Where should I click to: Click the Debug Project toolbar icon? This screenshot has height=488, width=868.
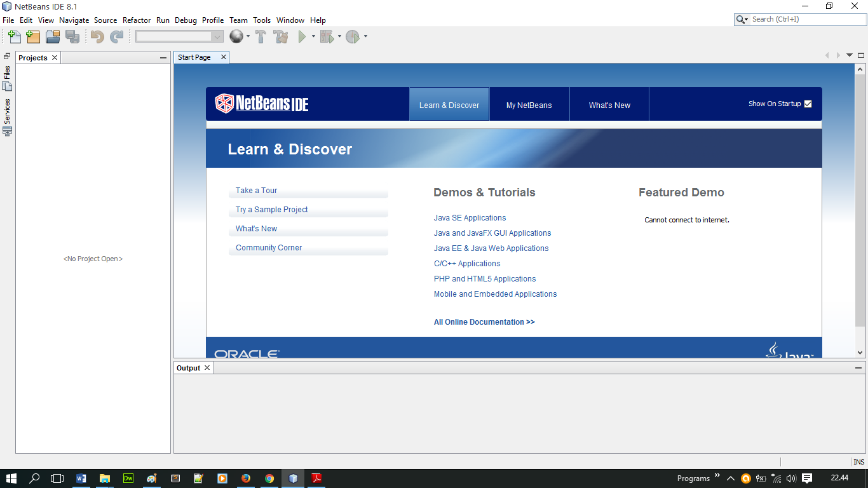pyautogui.click(x=327, y=36)
